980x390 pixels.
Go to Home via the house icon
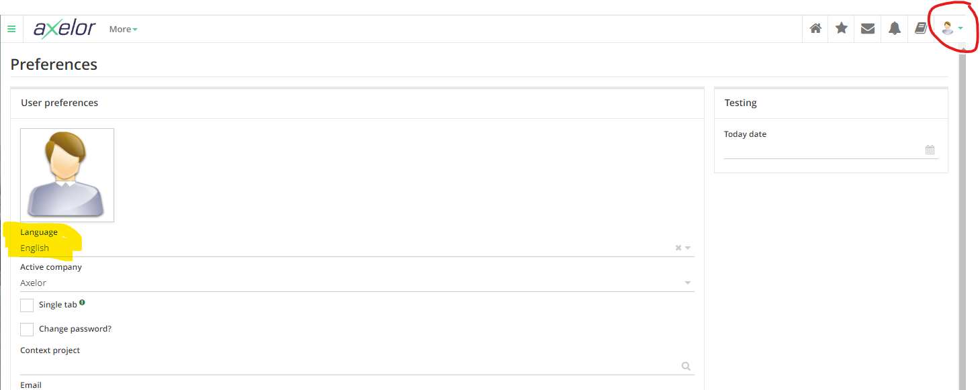click(815, 28)
